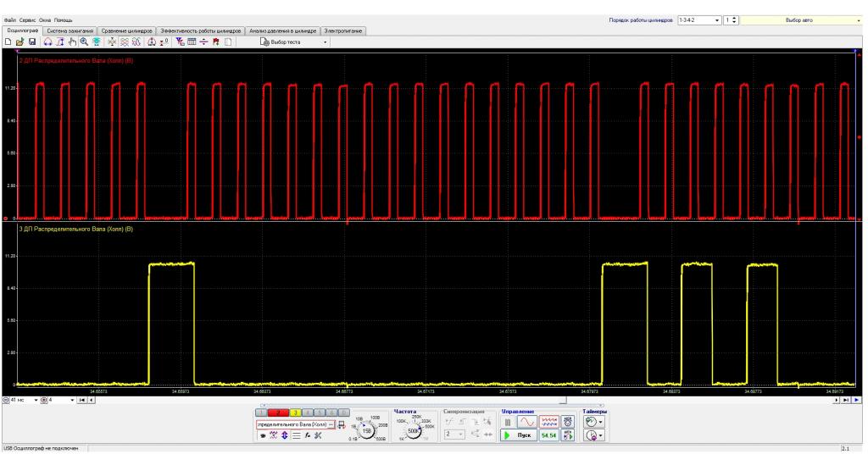Select the zoom magnifier tool
Image resolution: width=868 pixels, height=454 pixels.
point(84,42)
